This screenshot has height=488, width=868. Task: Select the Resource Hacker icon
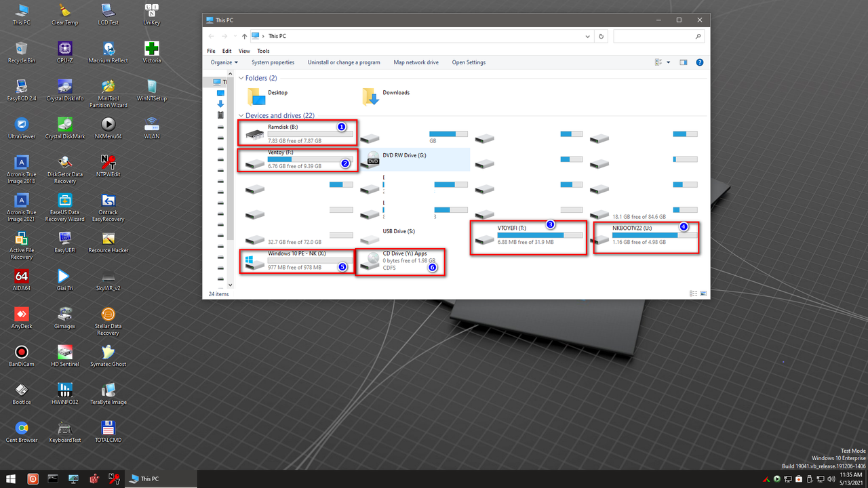108,243
